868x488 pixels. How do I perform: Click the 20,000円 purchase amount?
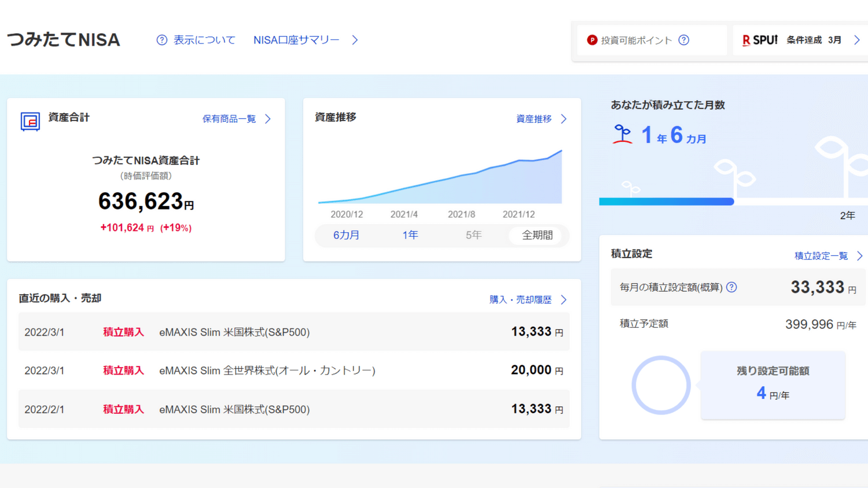tap(537, 370)
